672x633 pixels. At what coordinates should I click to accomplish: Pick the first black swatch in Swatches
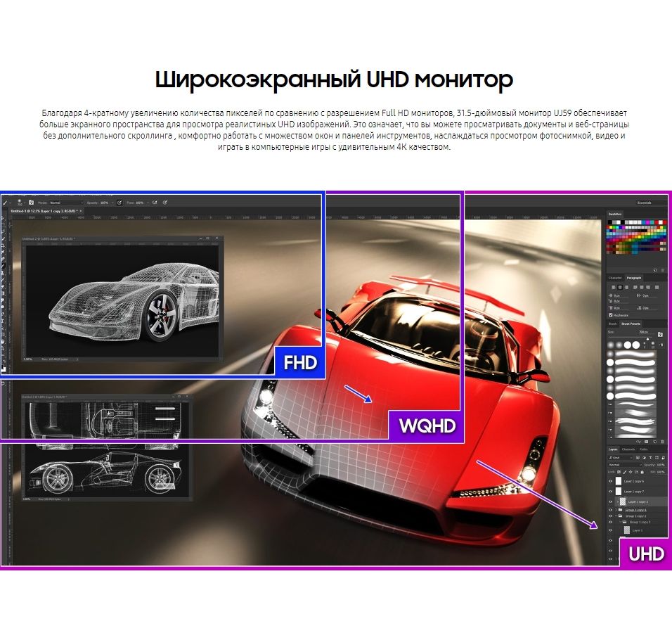[611, 223]
